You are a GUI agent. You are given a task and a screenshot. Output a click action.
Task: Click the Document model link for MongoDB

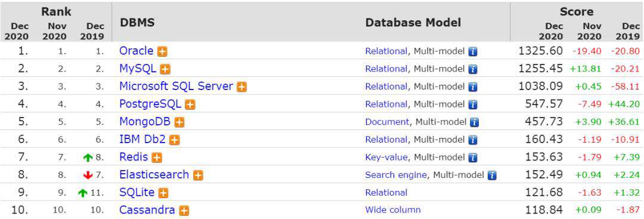tap(388, 122)
